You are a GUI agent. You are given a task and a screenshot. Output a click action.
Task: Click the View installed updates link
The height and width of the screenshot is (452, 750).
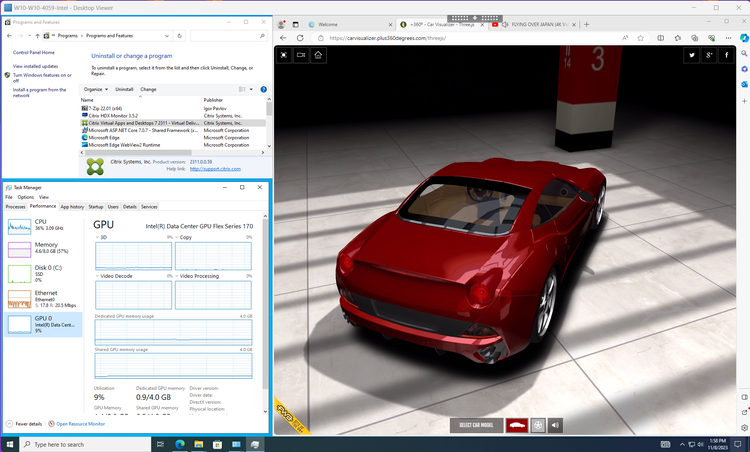click(x=35, y=66)
